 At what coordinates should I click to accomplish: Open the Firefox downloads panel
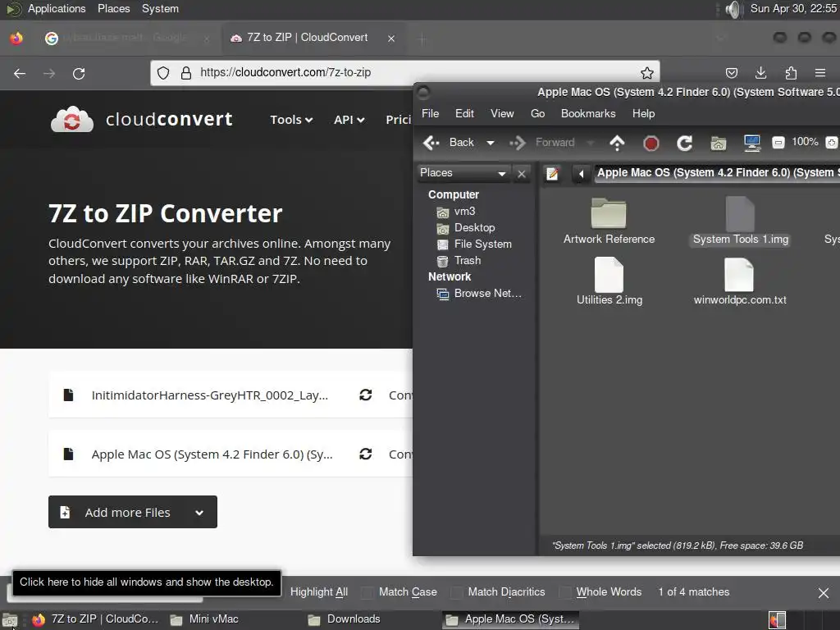pos(760,73)
